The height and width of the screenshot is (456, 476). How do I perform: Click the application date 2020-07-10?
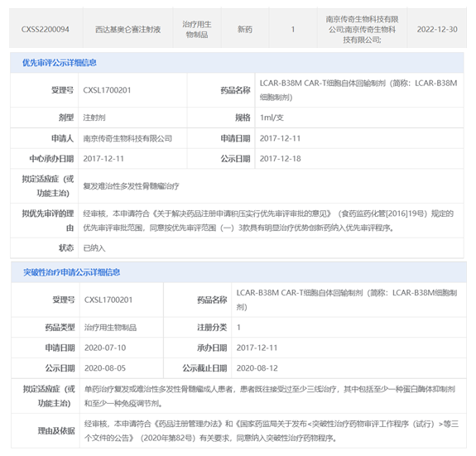tap(105, 348)
